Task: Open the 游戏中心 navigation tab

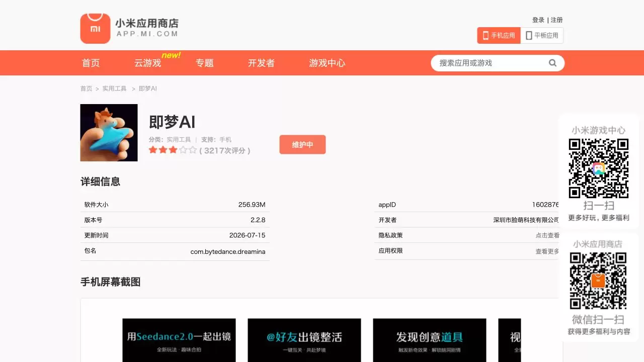Action: point(327,63)
